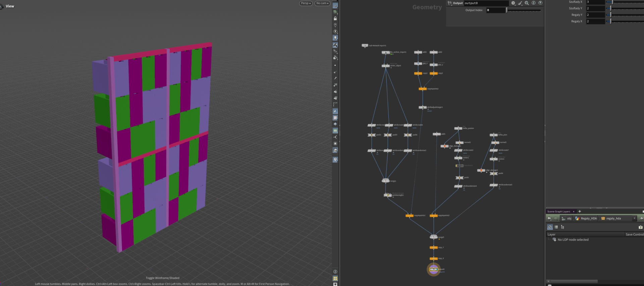
Task: Add a new pane tab with plus
Action: click(580, 211)
